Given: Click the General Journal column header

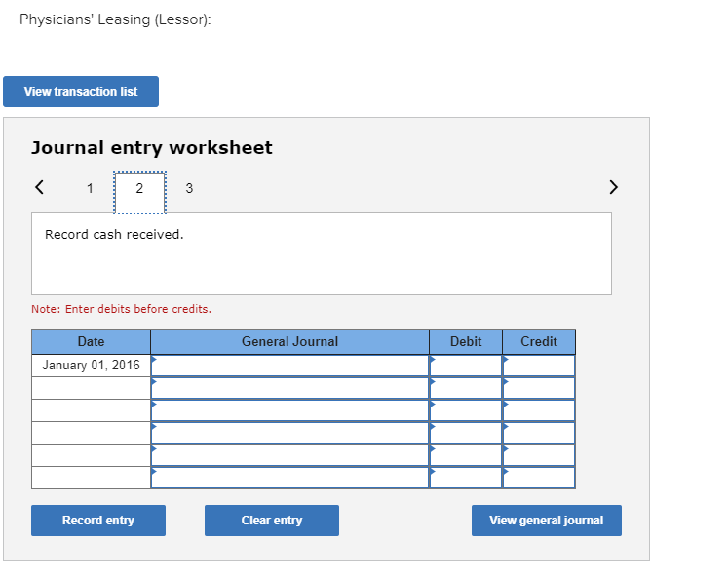Looking at the screenshot, I should click(x=289, y=342).
